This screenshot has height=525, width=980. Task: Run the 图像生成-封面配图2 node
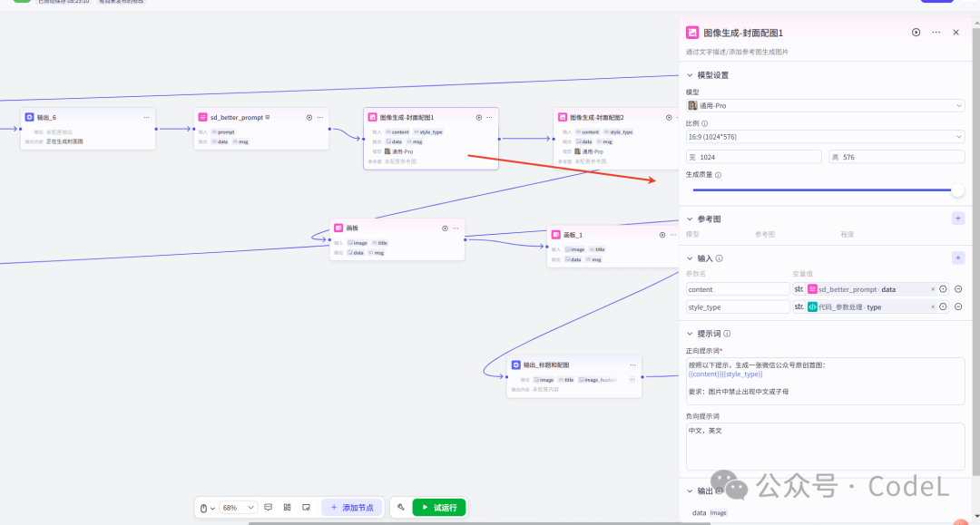669,117
